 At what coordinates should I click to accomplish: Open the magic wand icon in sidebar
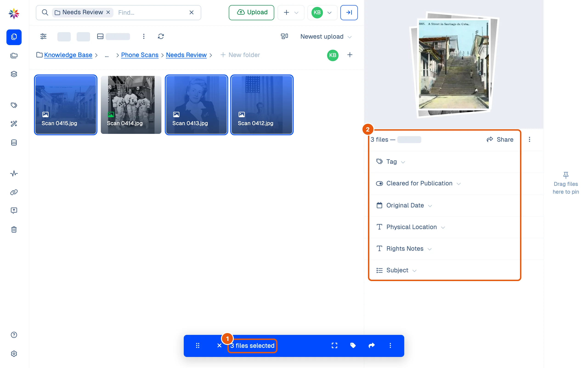(x=14, y=124)
